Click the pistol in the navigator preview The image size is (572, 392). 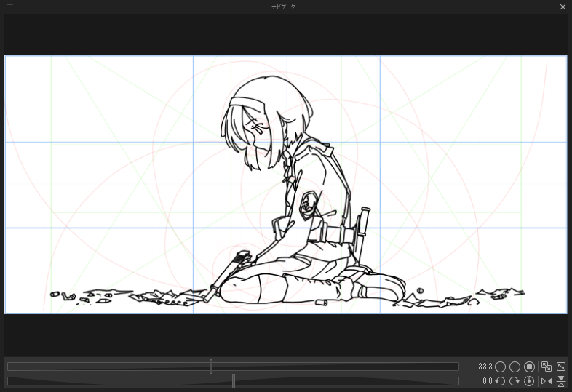(x=229, y=271)
